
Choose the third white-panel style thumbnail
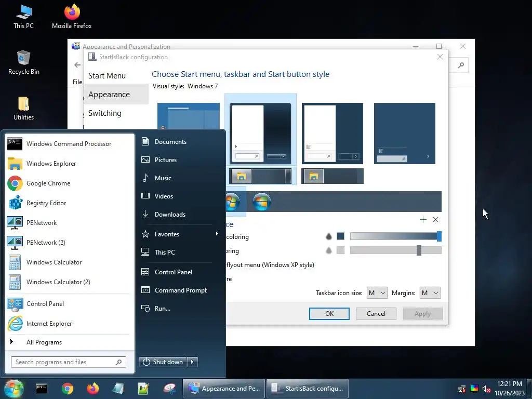pyautogui.click(x=332, y=134)
